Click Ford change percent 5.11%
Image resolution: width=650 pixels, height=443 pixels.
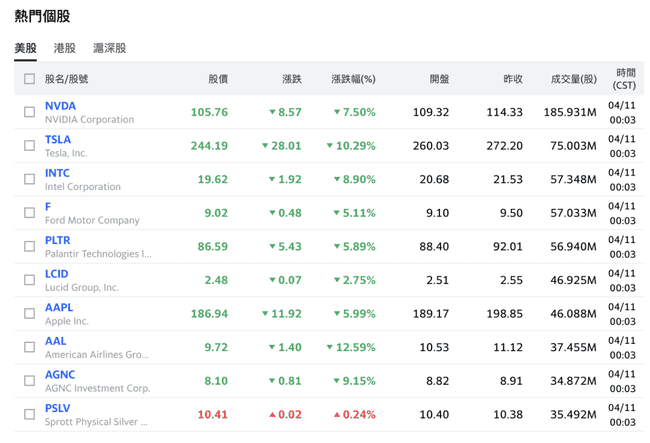coord(355,213)
